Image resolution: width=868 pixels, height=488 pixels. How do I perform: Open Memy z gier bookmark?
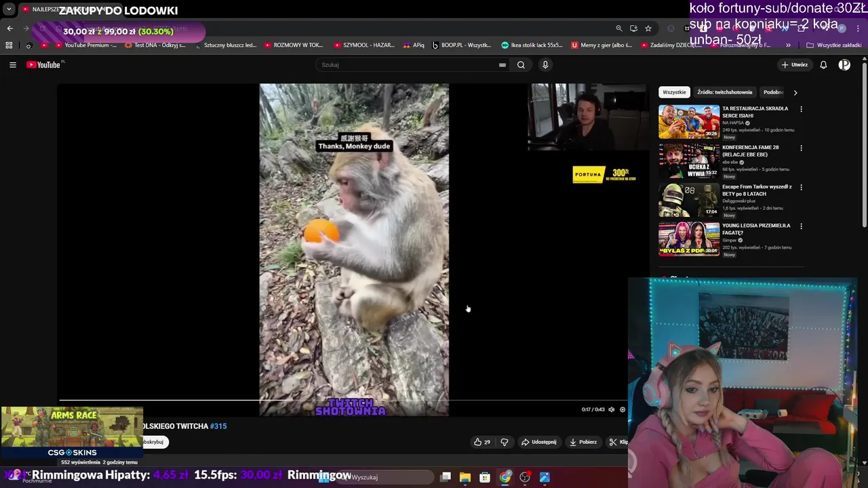[x=601, y=45]
